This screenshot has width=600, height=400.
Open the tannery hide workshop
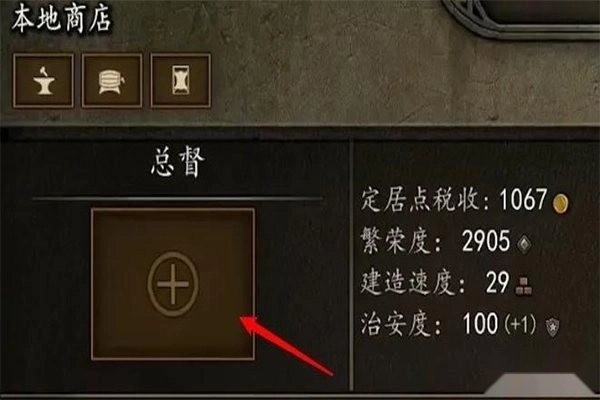tap(181, 80)
